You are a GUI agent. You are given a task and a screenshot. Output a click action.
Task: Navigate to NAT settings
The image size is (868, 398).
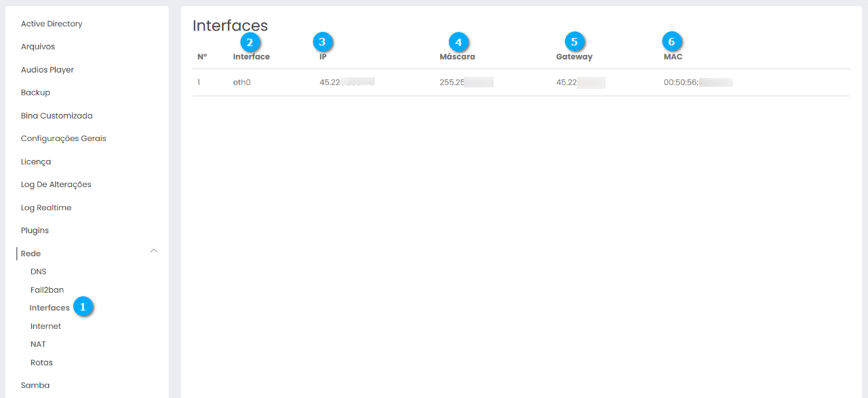[x=38, y=344]
